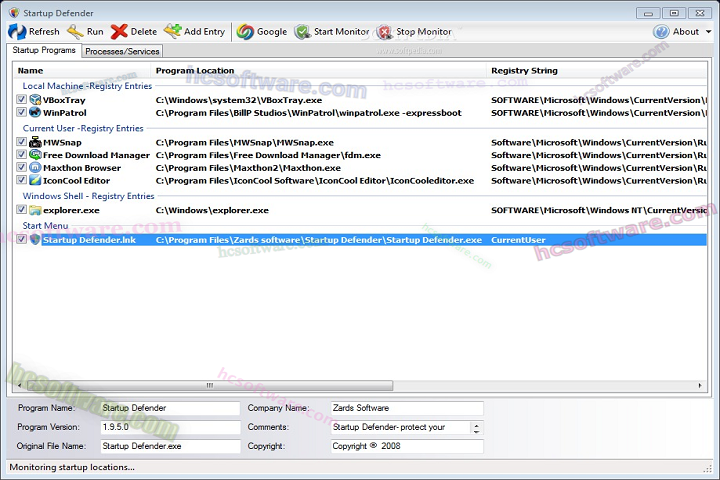Screen dimensions: 720x480
Task: Click the Free Download Manager icon
Action: (35, 155)
